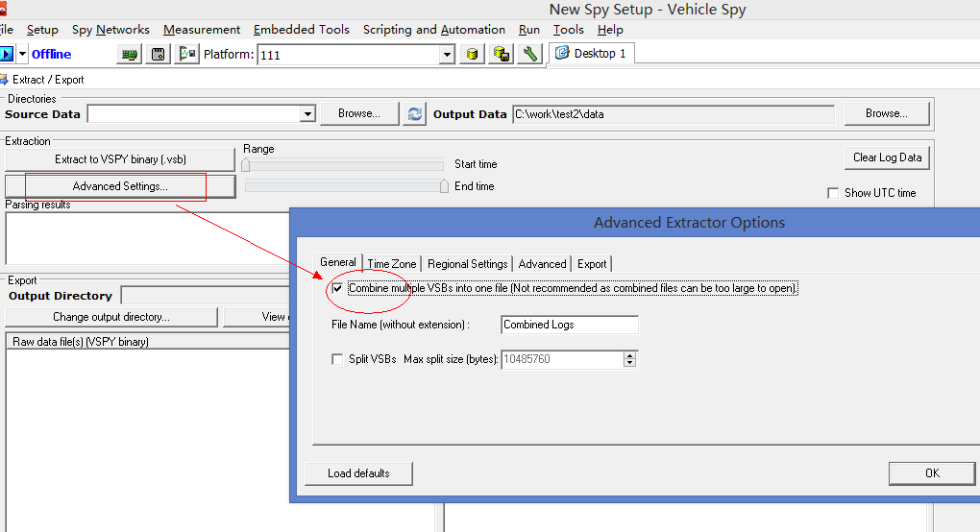Open the green wrench tools icon
This screenshot has width=980, height=532.
[528, 55]
